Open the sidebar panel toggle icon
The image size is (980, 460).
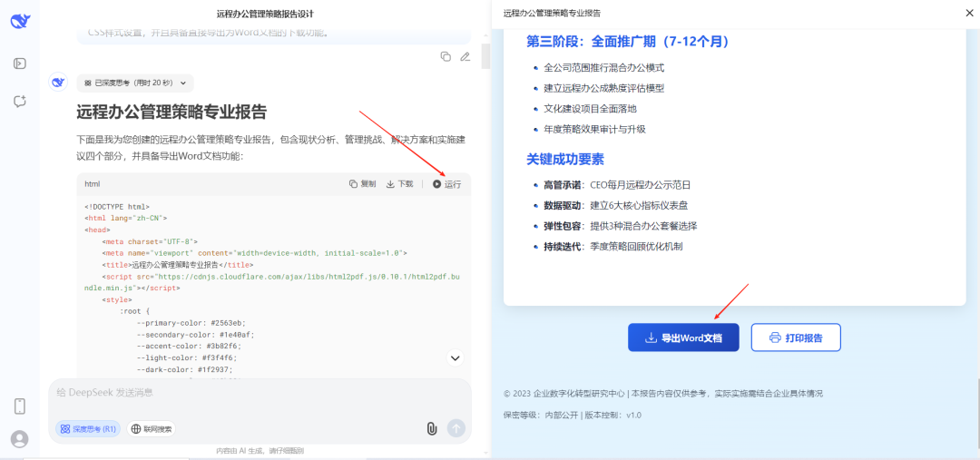(20, 64)
